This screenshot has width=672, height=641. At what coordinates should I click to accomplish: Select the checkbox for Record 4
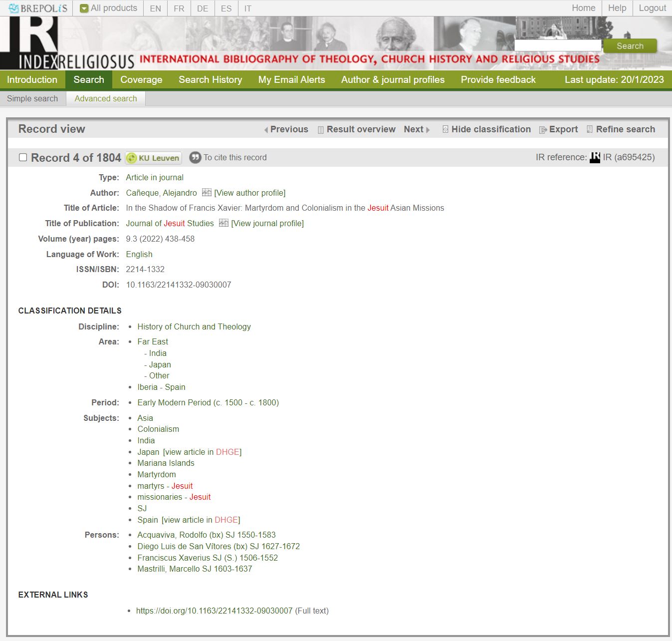23,157
